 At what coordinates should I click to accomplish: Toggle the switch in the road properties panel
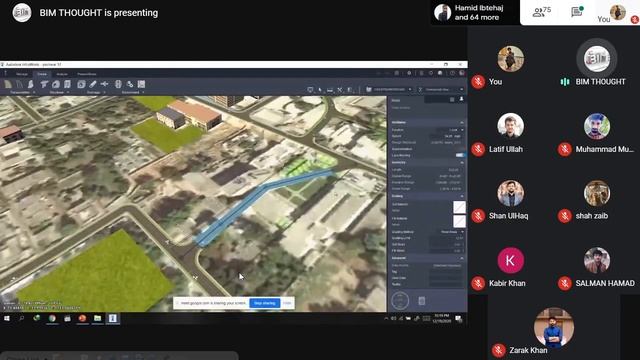[460, 155]
